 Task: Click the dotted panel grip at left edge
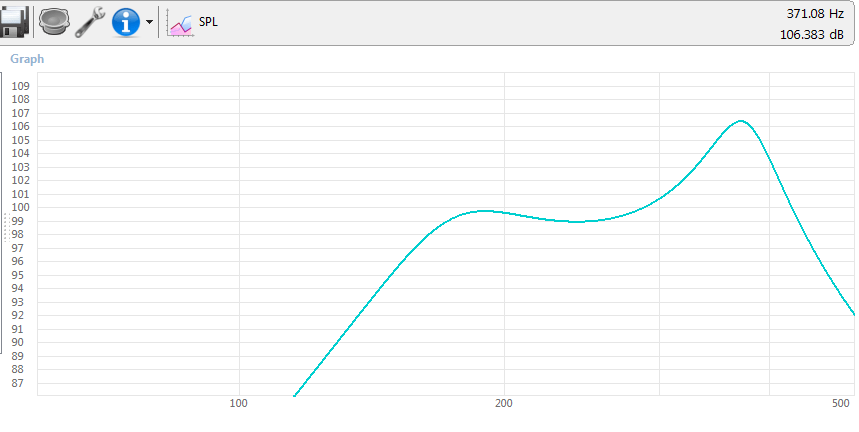7,228
